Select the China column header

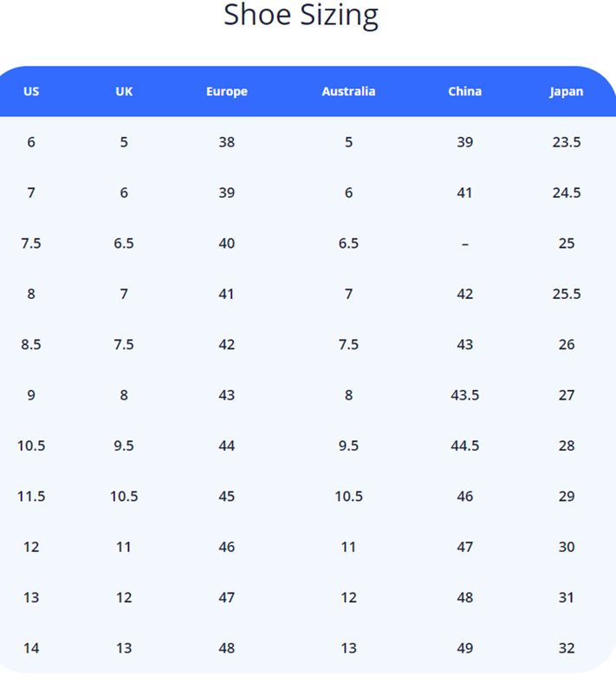[x=465, y=91]
